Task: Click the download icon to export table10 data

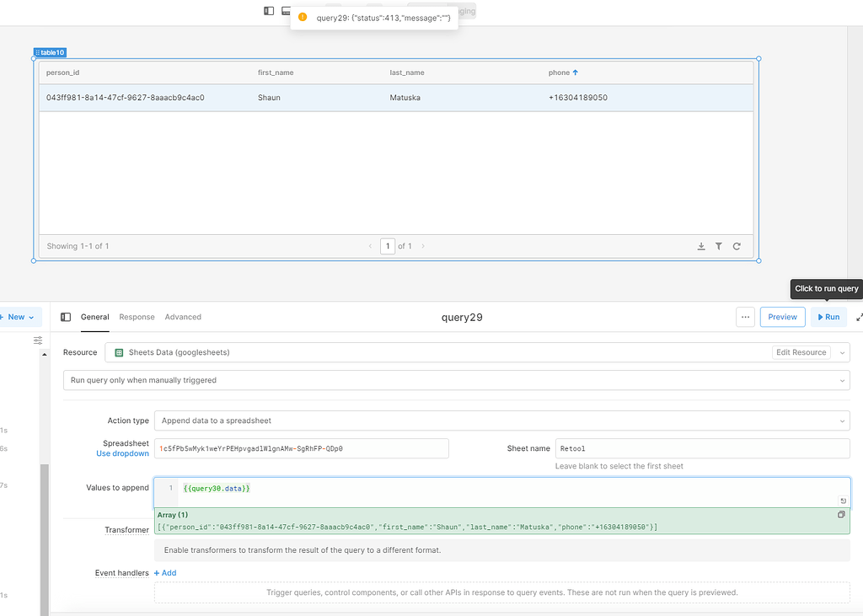Action: [701, 246]
